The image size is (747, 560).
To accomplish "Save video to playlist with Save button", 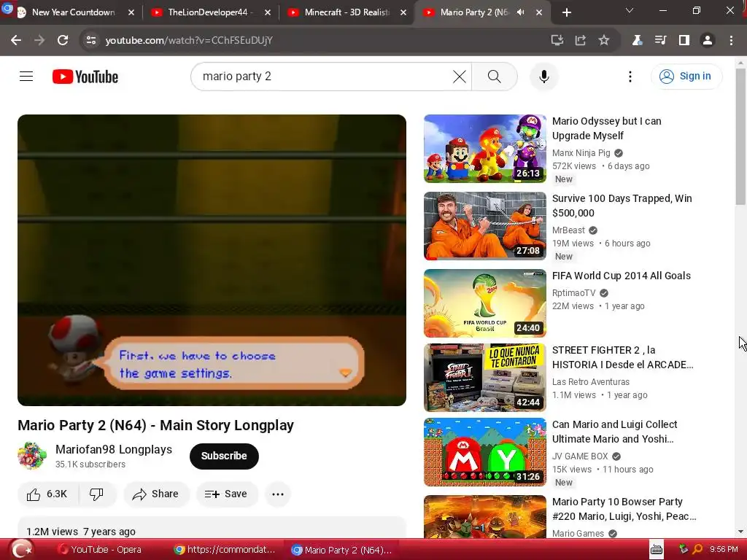I will pos(227,494).
